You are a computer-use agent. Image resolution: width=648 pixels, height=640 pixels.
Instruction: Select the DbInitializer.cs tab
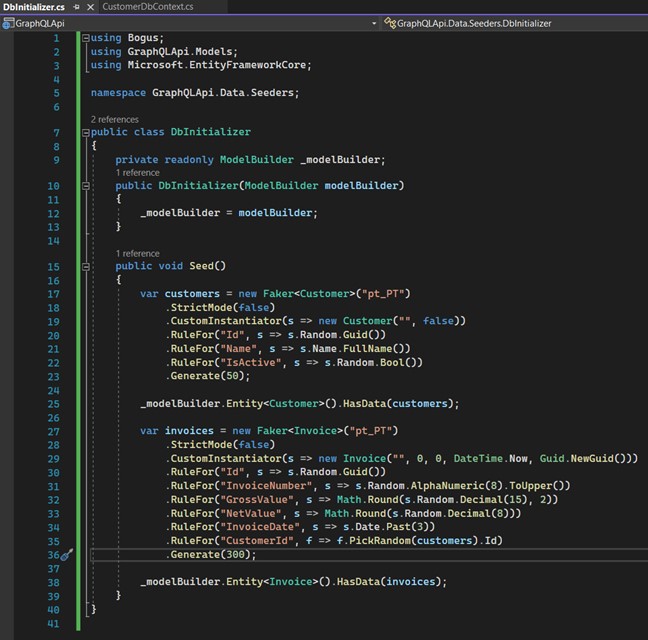coord(34,7)
